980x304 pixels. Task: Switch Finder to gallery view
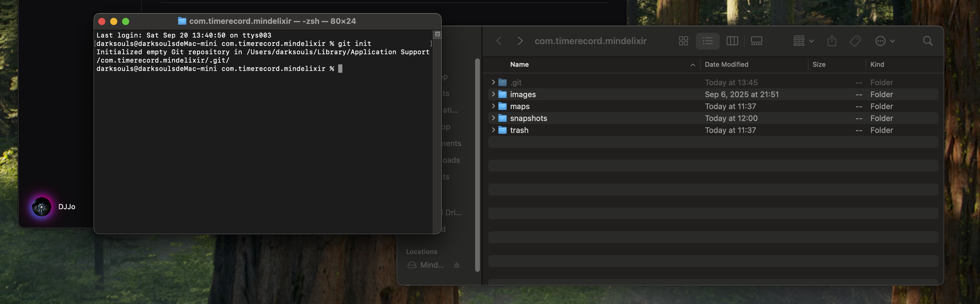click(x=756, y=41)
